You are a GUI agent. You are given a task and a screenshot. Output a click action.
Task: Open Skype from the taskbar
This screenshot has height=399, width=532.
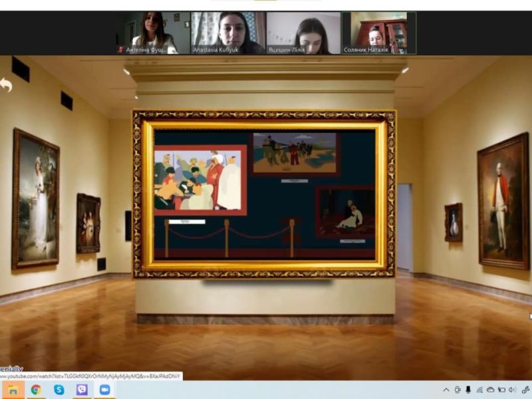[59, 390]
